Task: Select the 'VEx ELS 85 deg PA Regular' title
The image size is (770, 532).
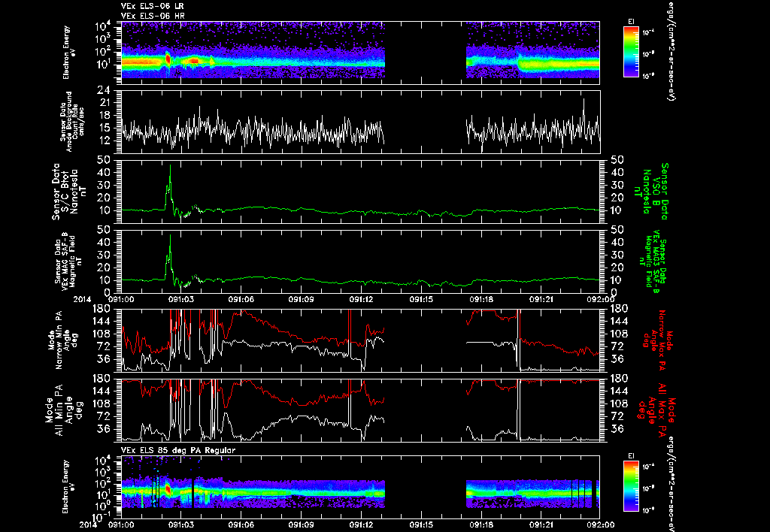Action: click(178, 450)
